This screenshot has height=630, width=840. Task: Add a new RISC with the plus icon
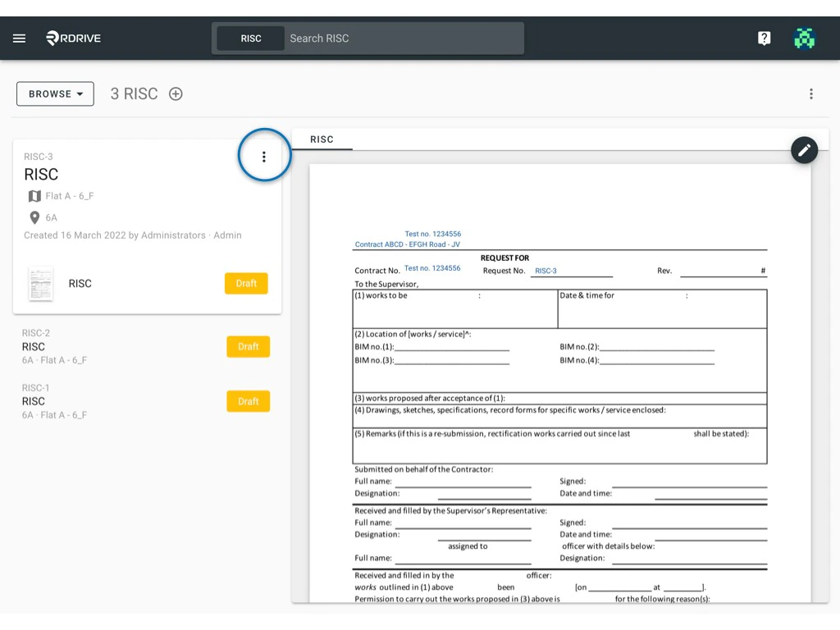pyautogui.click(x=175, y=94)
